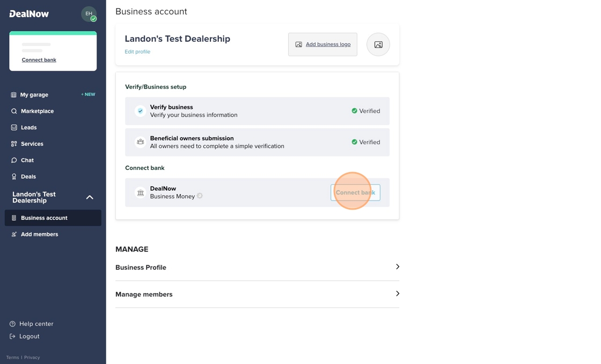Click Add business logo button
This screenshot has height=364, width=601.
[x=323, y=44]
